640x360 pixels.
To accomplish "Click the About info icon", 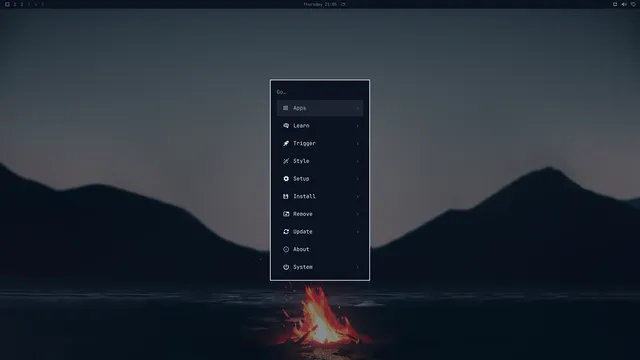I will coord(286,249).
